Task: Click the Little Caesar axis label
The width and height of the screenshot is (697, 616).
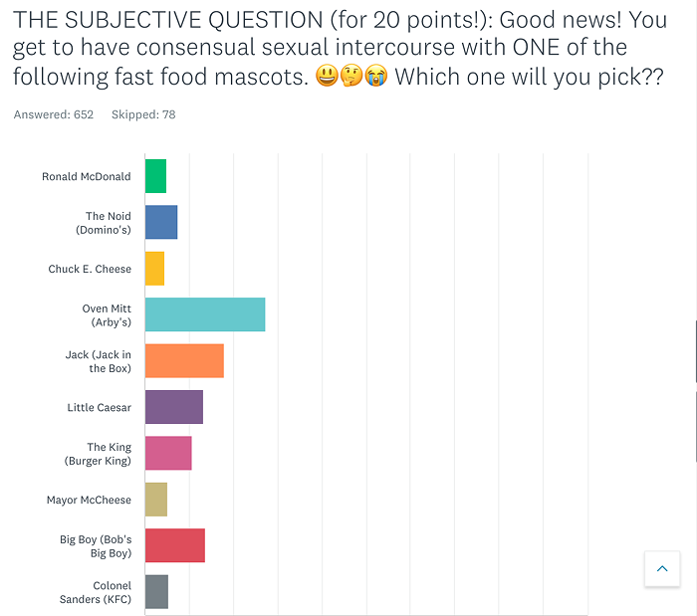Action: [100, 407]
